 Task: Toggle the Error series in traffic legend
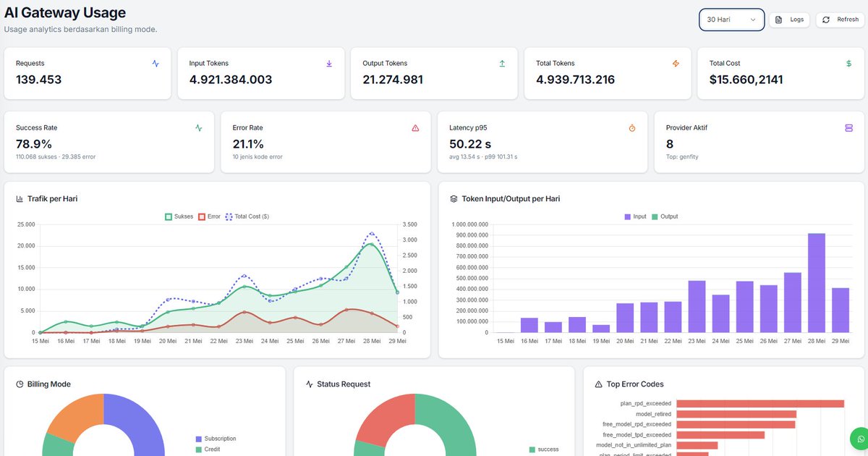[x=210, y=216]
